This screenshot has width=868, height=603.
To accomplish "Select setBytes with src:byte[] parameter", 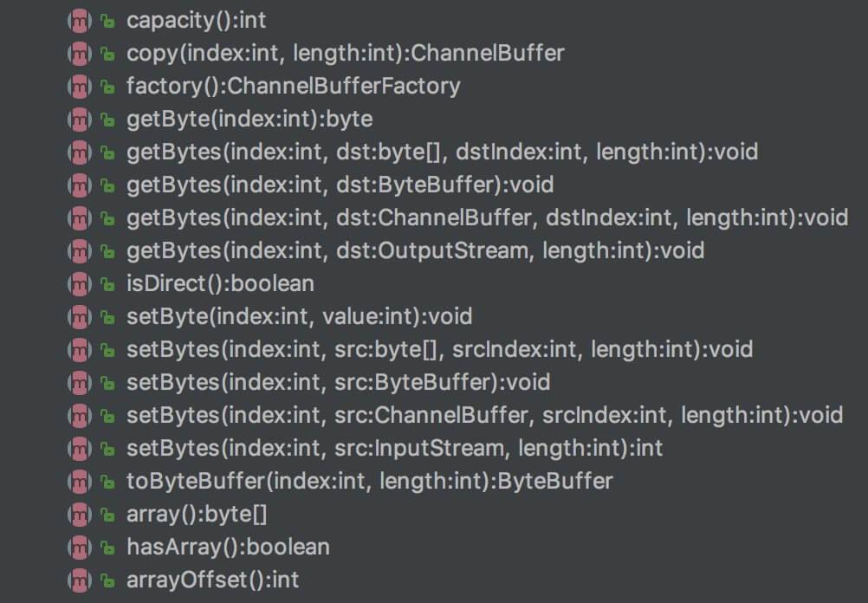I will 439,349.
